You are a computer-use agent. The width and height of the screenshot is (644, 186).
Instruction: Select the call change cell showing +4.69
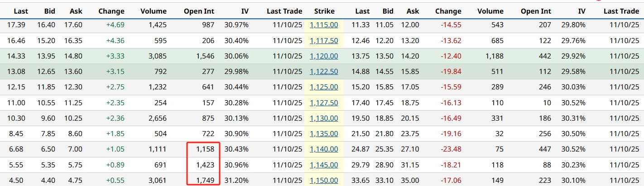coord(116,25)
